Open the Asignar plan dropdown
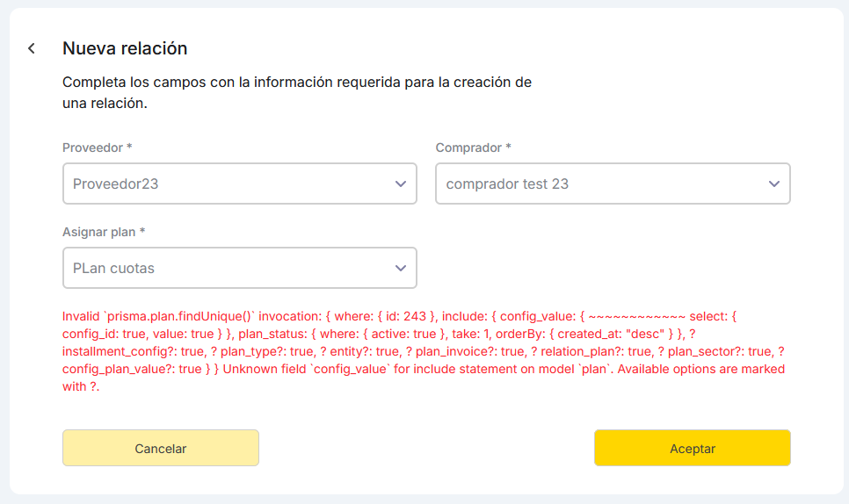849x504 pixels. 239,269
